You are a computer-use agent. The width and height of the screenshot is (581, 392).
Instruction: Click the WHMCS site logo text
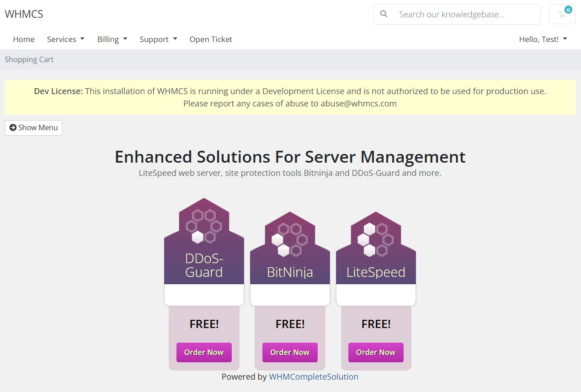pyautogui.click(x=24, y=14)
